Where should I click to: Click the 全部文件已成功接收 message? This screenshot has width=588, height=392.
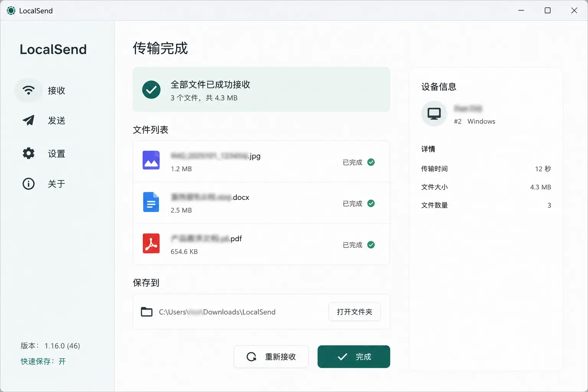211,85
